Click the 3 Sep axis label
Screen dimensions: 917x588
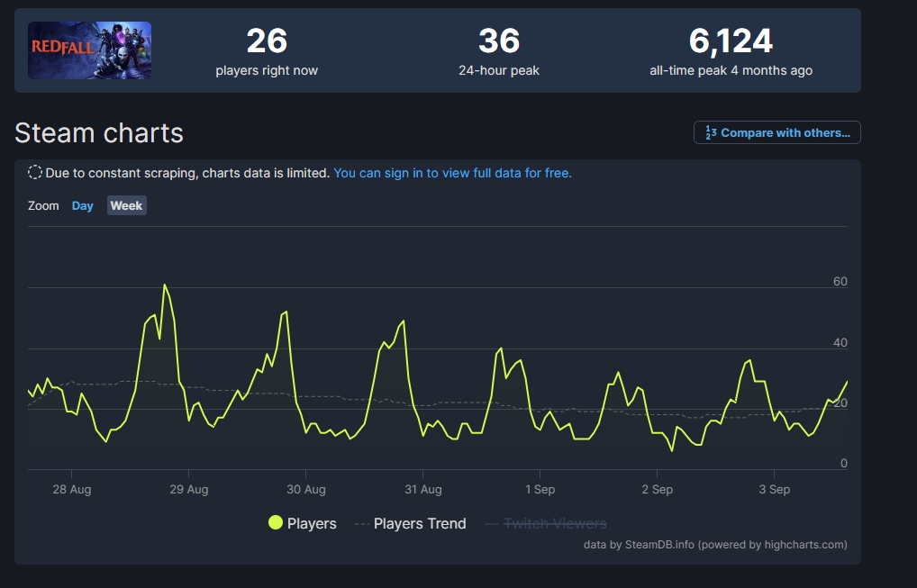[775, 489]
